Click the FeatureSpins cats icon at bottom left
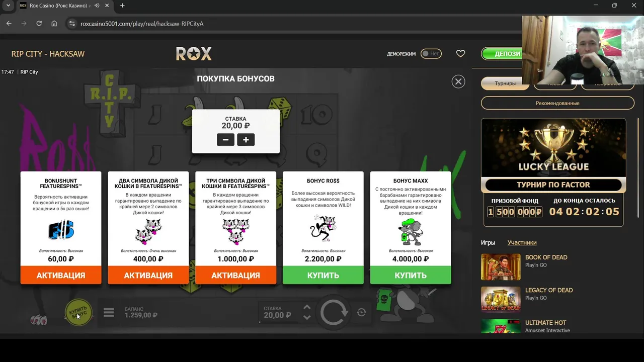 (38, 320)
